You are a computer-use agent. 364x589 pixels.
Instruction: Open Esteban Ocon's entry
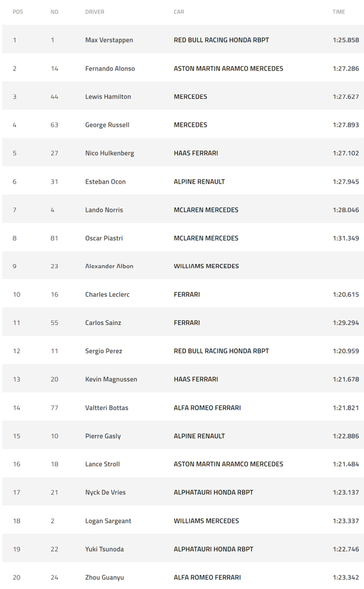coord(105,182)
